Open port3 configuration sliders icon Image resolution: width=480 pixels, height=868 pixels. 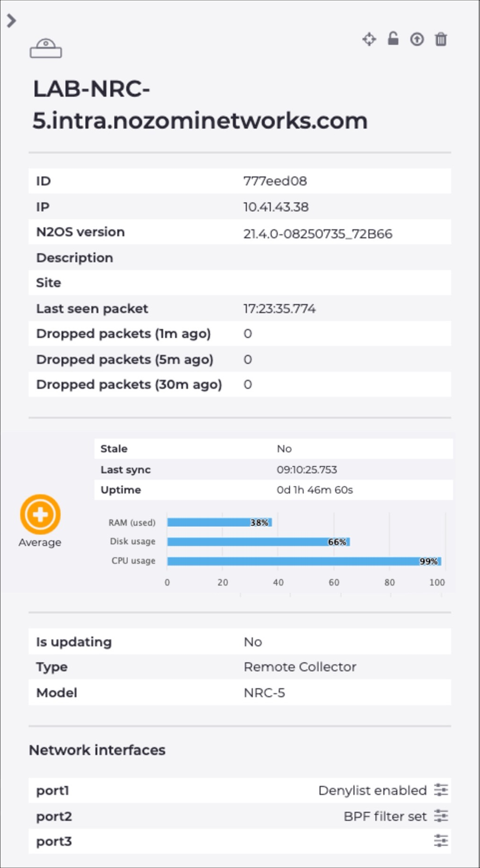(x=441, y=841)
